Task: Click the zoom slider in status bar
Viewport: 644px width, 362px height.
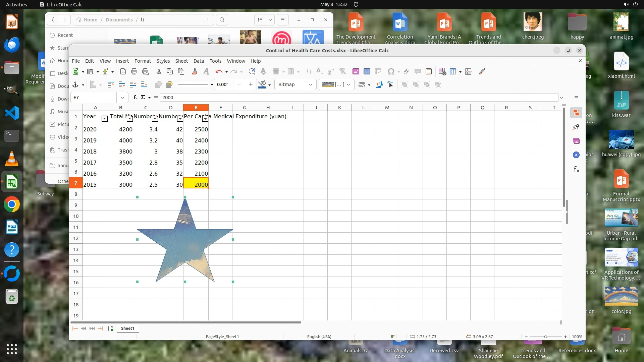Action: 546,337
